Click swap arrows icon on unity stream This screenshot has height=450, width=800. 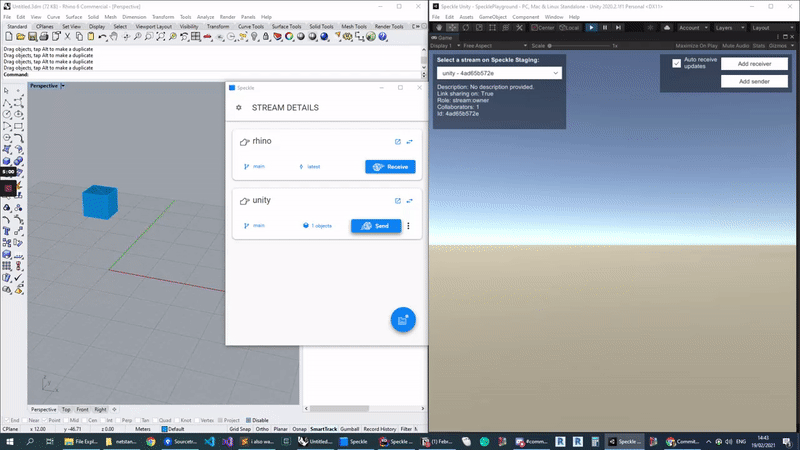click(x=409, y=201)
